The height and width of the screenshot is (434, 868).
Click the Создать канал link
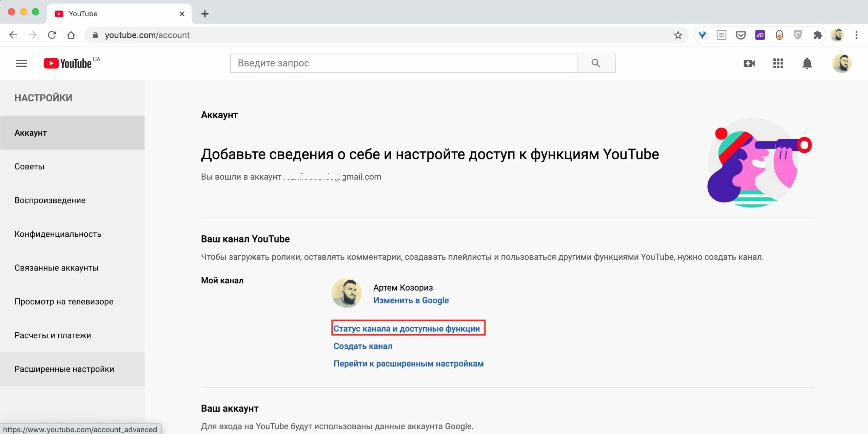tap(363, 346)
